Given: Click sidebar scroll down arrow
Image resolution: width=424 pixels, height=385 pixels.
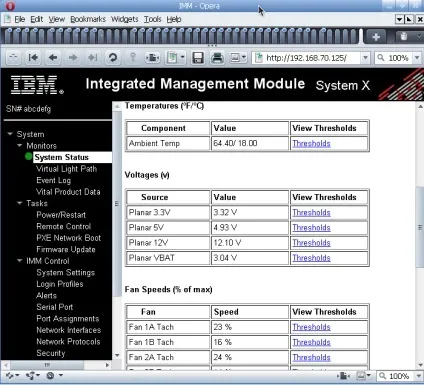Looking at the screenshot, I should (x=117, y=355).
